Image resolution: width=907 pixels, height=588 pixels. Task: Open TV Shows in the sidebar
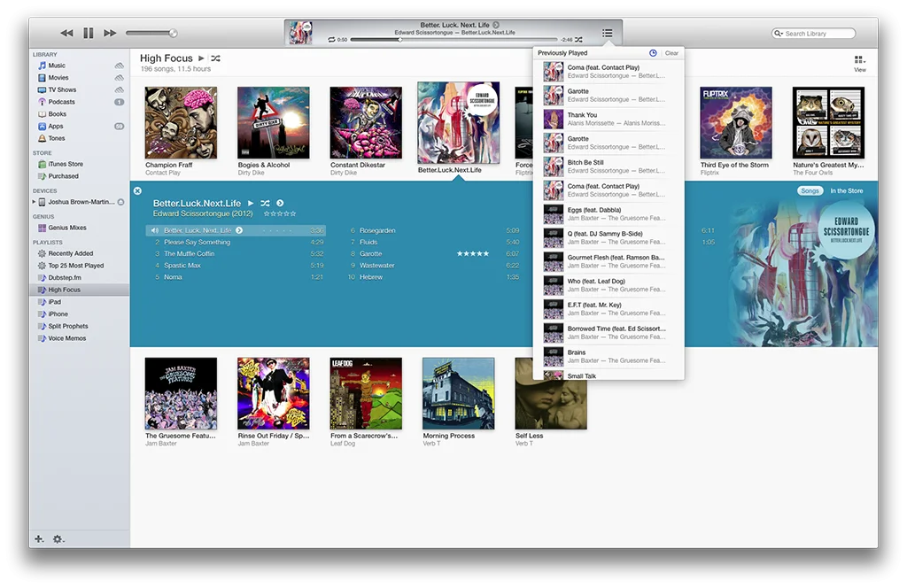click(x=62, y=89)
